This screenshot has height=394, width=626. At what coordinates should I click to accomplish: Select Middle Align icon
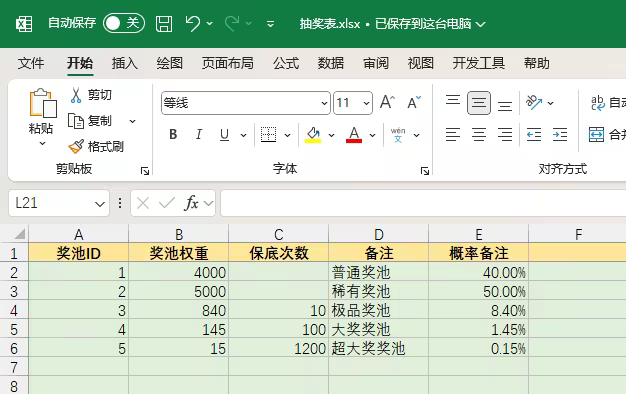pos(479,103)
